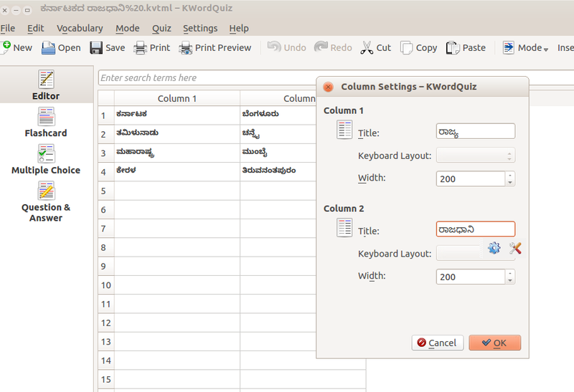Open the Mode toolbar dropdown
The height and width of the screenshot is (392, 574).
coord(525,48)
